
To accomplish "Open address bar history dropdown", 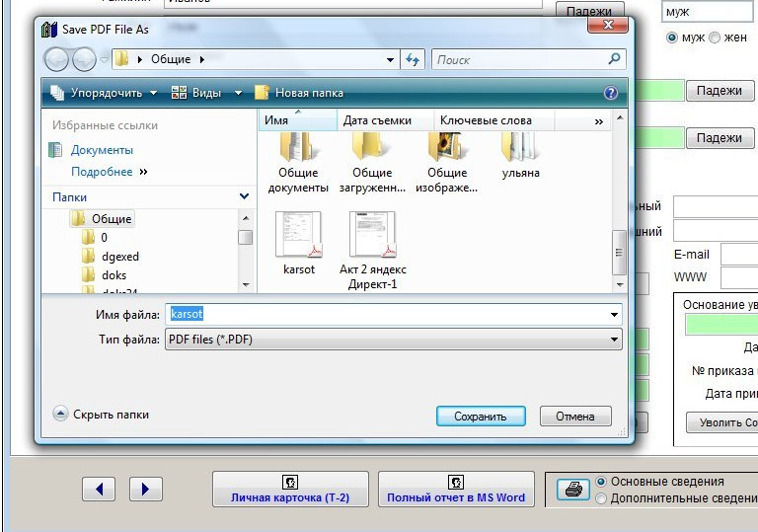I will click(x=390, y=60).
